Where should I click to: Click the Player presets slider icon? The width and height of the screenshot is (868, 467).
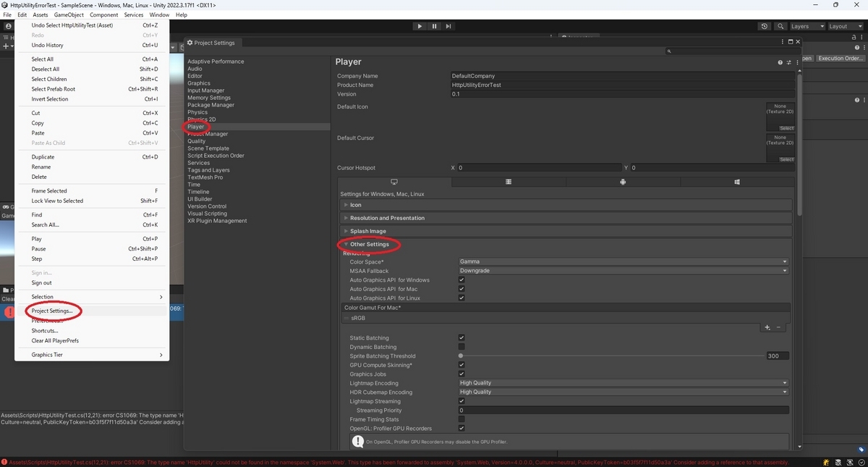[788, 63]
